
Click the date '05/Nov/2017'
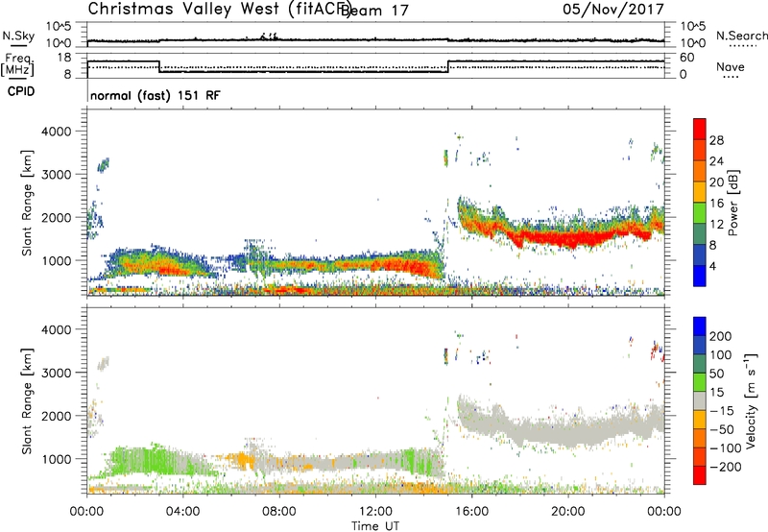point(612,9)
